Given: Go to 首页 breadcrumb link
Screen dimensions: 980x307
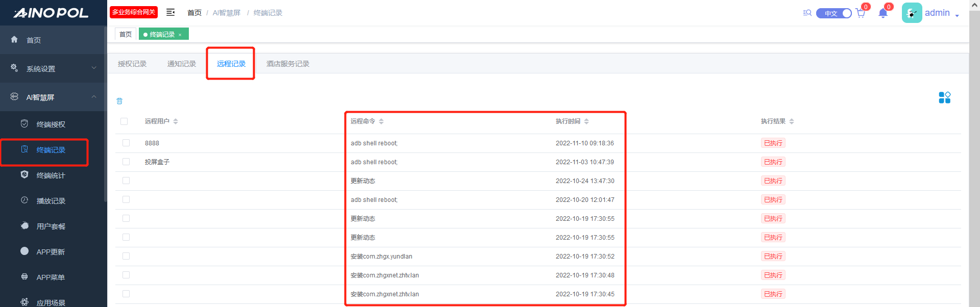Looking at the screenshot, I should pyautogui.click(x=194, y=13).
